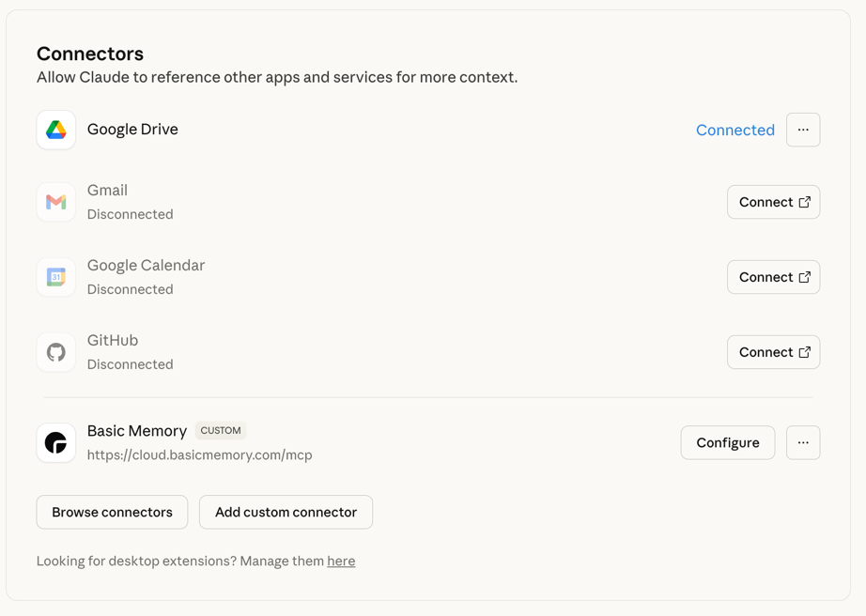Click the Basic Memory MCP URL text
Image resolution: width=866 pixels, height=616 pixels.
pos(199,455)
